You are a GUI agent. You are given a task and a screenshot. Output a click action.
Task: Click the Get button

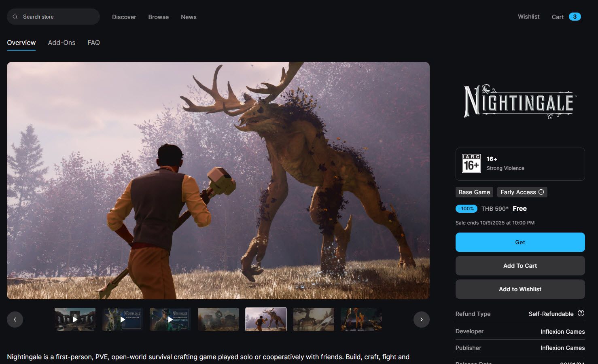coord(520,242)
